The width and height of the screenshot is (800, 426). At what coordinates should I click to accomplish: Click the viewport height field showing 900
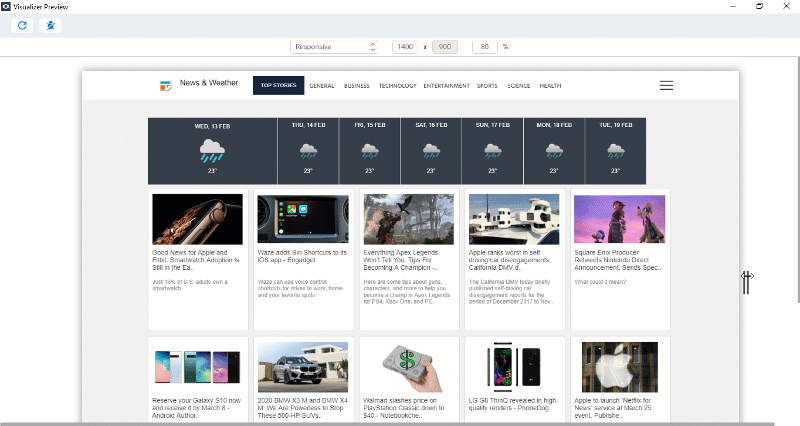coord(445,47)
